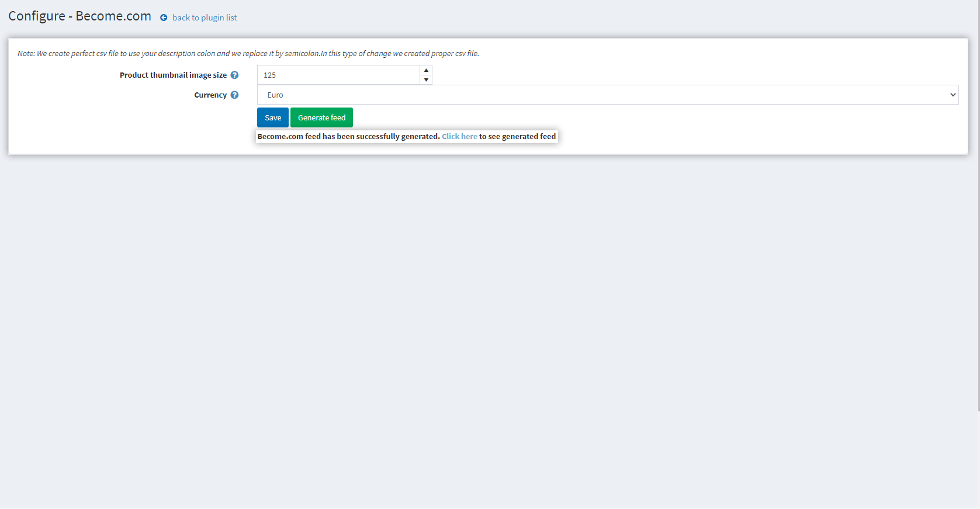980x509 pixels.
Task: Click the 'Product thumbnail image size' label
Action: [x=173, y=75]
